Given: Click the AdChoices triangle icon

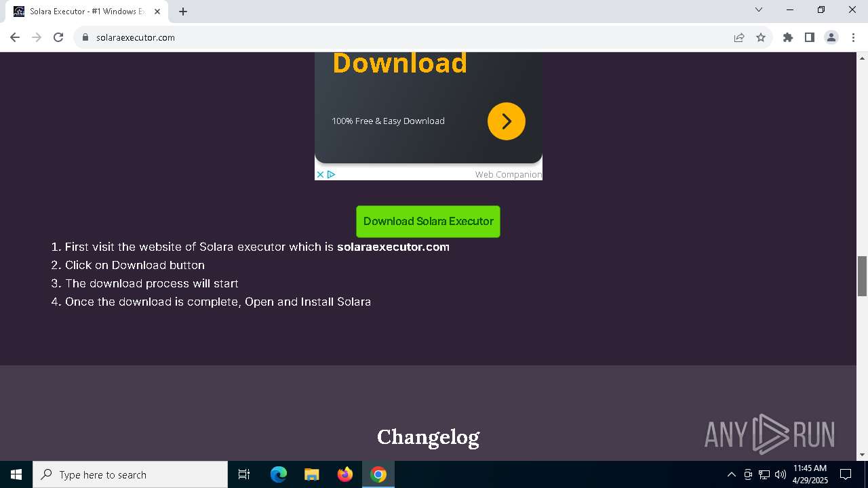Looking at the screenshot, I should click(331, 174).
